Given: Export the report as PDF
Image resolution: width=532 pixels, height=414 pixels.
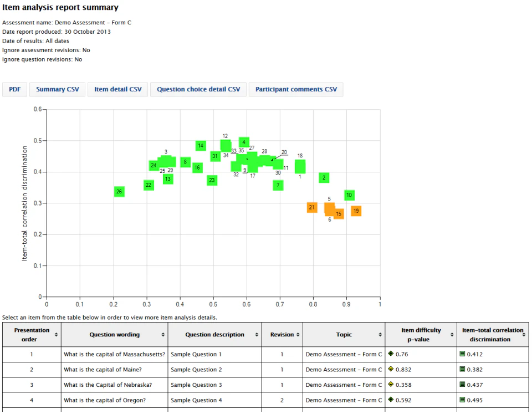Looking at the screenshot, I should tap(14, 89).
